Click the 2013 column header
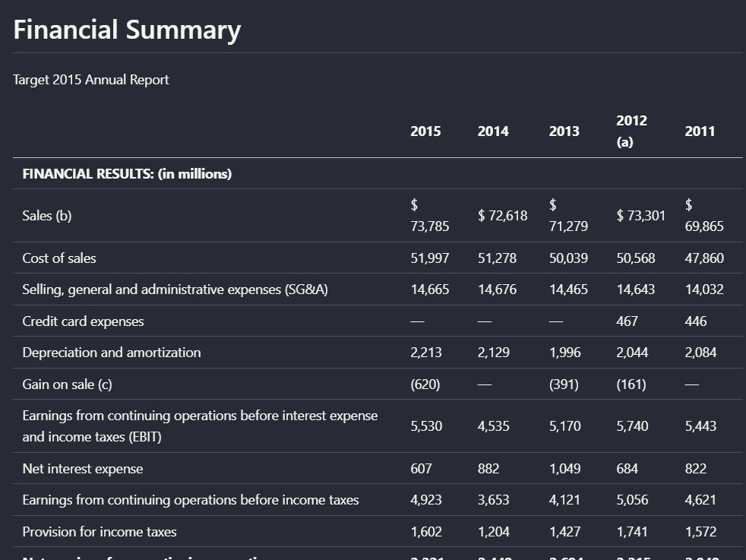746x560 pixels. point(564,131)
